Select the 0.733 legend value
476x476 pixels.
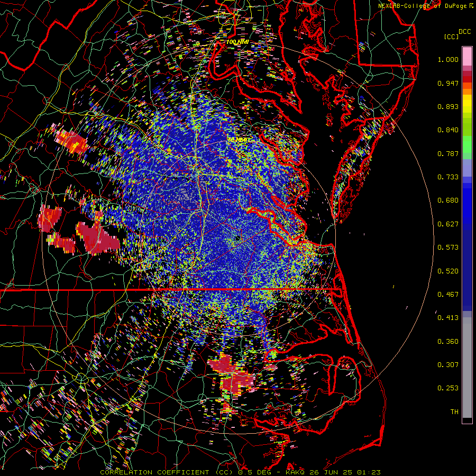[448, 177]
